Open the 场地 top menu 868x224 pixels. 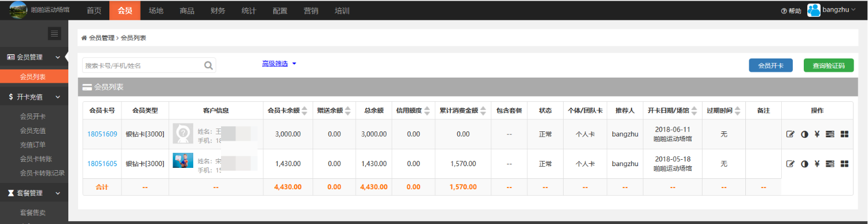tap(156, 10)
